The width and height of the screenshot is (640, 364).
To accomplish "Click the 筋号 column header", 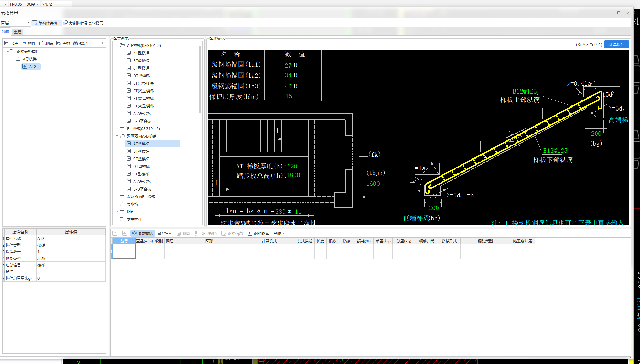I will point(124,241).
